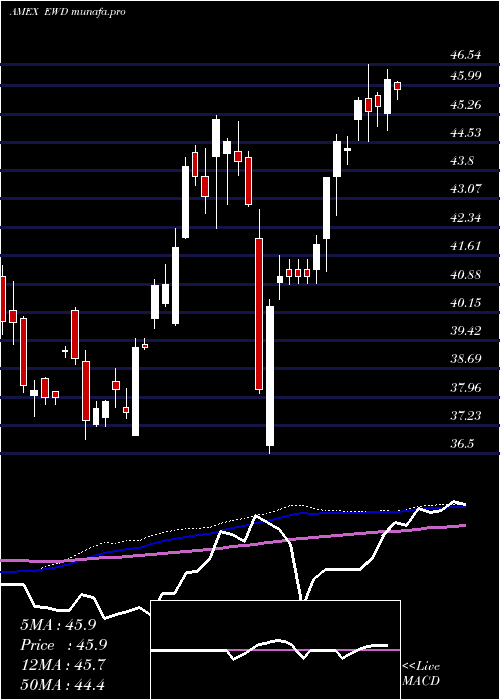Click the 43.07 price axis label
500x700 pixels.
pyautogui.click(x=465, y=189)
